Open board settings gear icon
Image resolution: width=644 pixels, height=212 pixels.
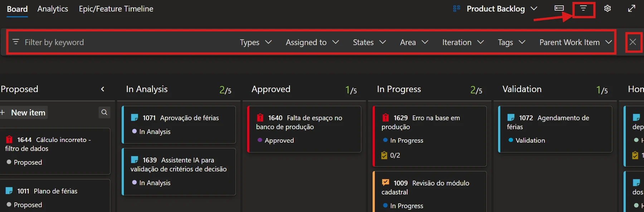point(608,9)
